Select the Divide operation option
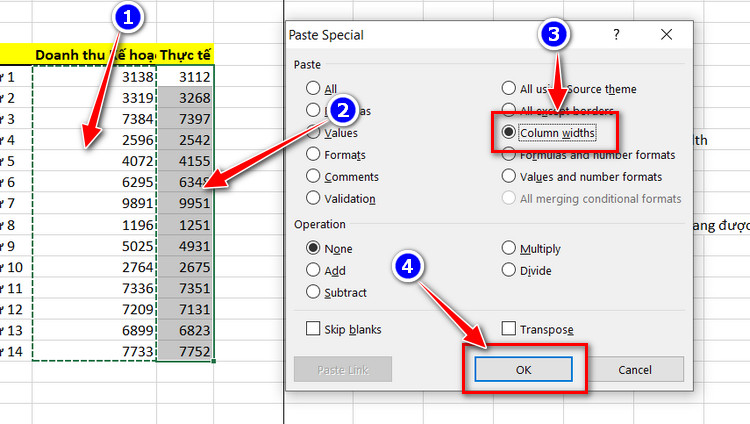 tap(508, 270)
